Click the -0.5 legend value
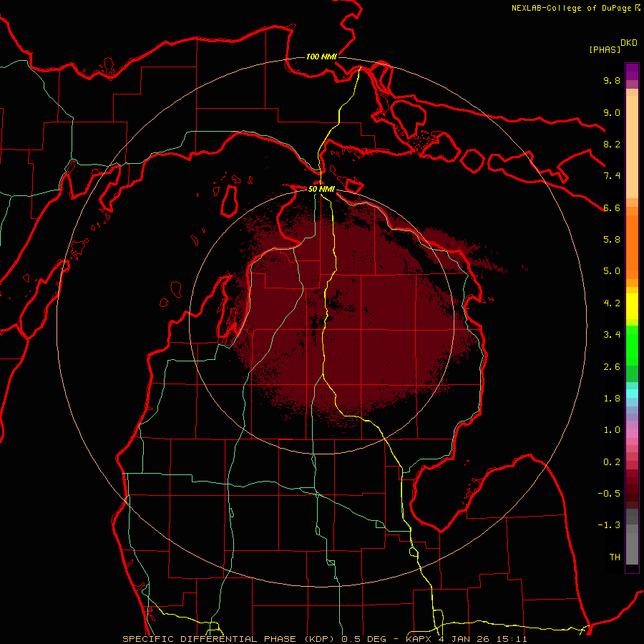 [609, 494]
